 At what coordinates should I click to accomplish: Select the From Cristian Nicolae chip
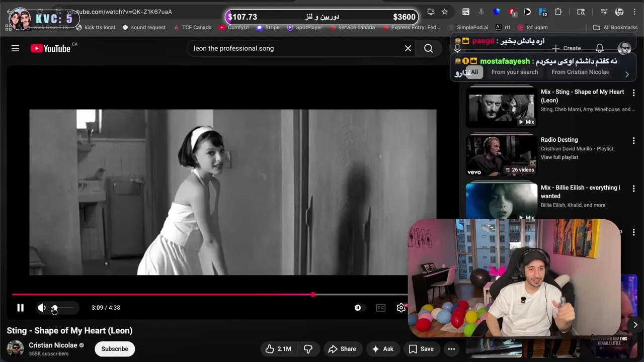point(580,72)
